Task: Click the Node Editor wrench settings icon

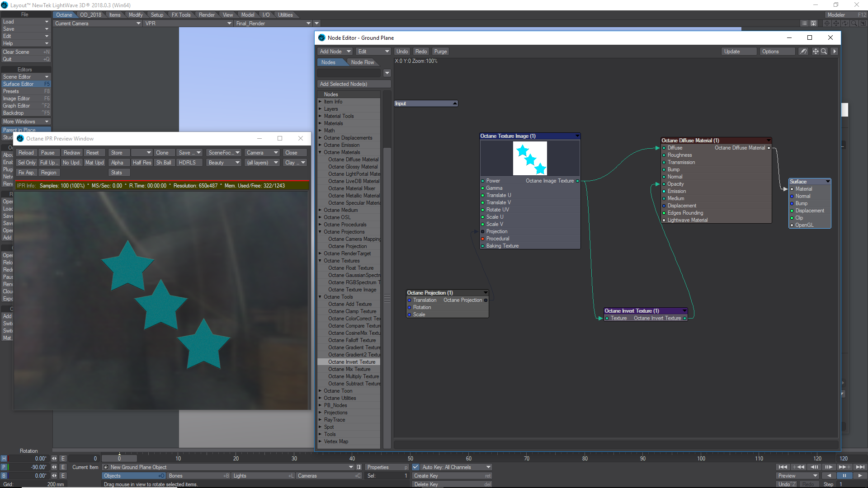Action: [x=803, y=52]
